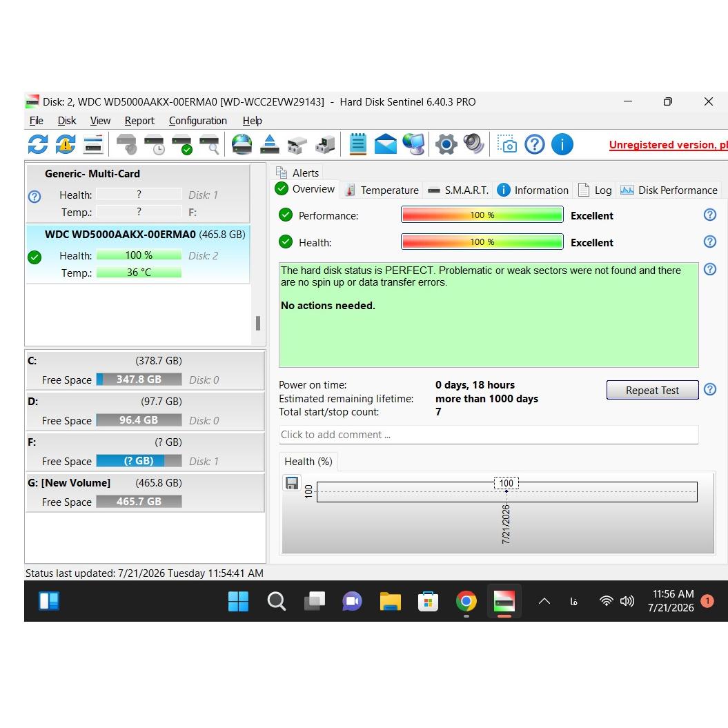The width and height of the screenshot is (728, 728).
Task: Open Google Chrome from the taskbar
Action: [466, 601]
